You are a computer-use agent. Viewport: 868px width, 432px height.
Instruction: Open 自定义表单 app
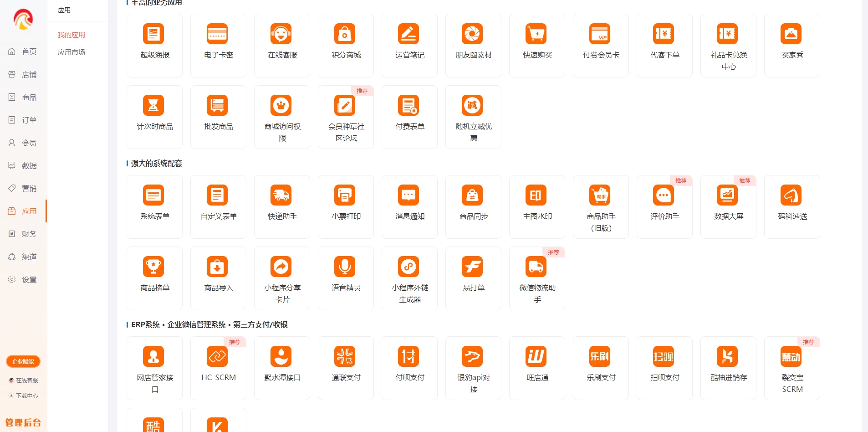(218, 207)
